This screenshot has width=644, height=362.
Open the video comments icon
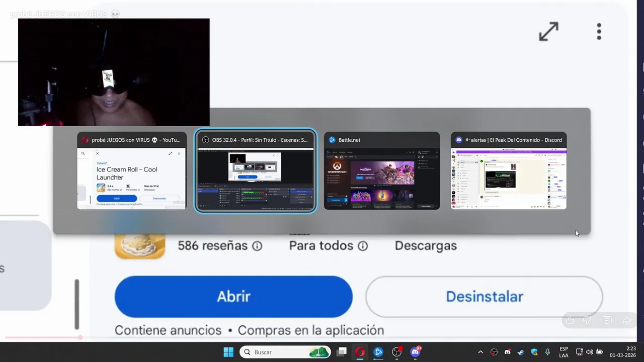coord(607,320)
